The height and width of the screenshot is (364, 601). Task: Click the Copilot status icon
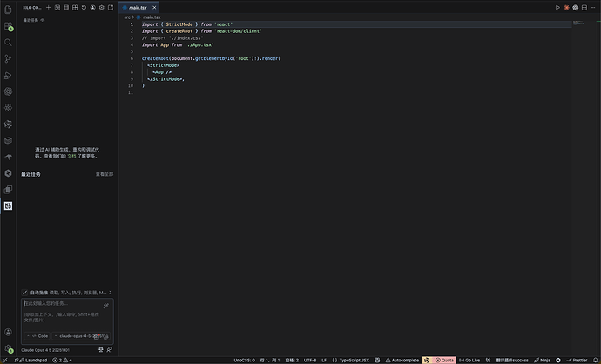[377, 360]
